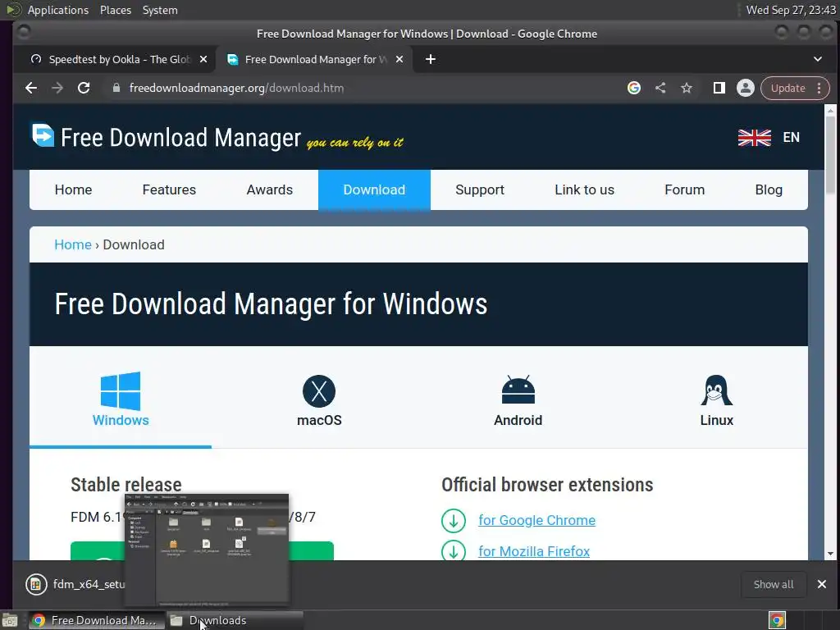The image size is (840, 630).
Task: Open the Places menu
Action: tap(115, 10)
